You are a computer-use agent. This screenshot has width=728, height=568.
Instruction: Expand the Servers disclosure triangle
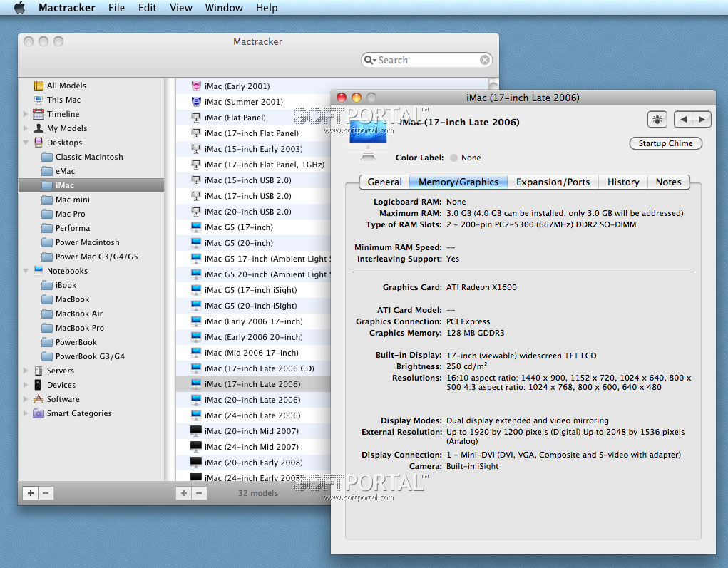[26, 371]
